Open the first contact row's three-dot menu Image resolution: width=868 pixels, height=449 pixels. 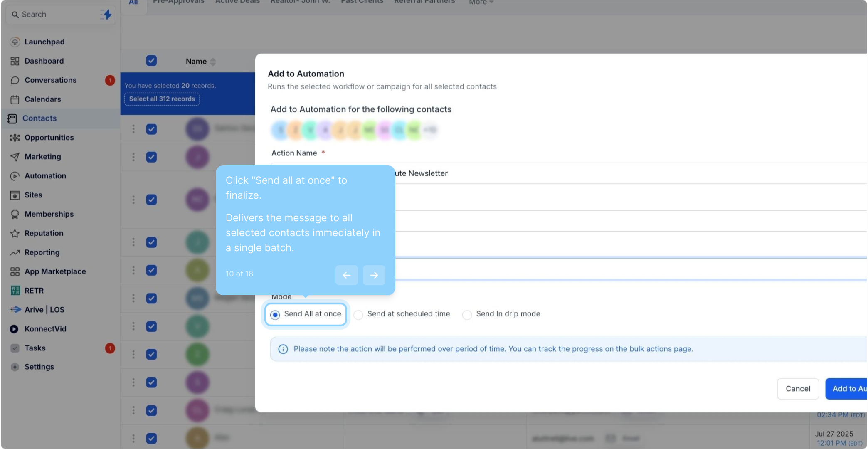(133, 129)
